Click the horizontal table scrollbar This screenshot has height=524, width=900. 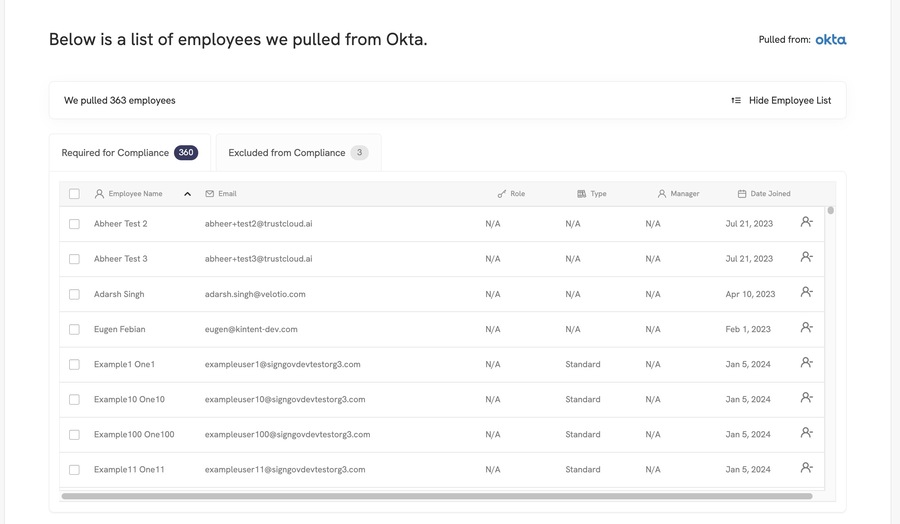tap(437, 496)
